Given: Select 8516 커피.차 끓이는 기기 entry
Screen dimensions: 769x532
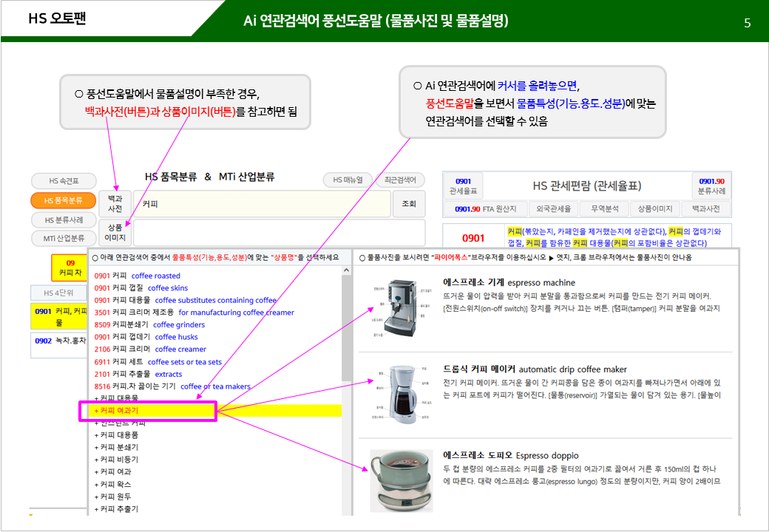Looking at the screenshot, I should click(x=172, y=386).
